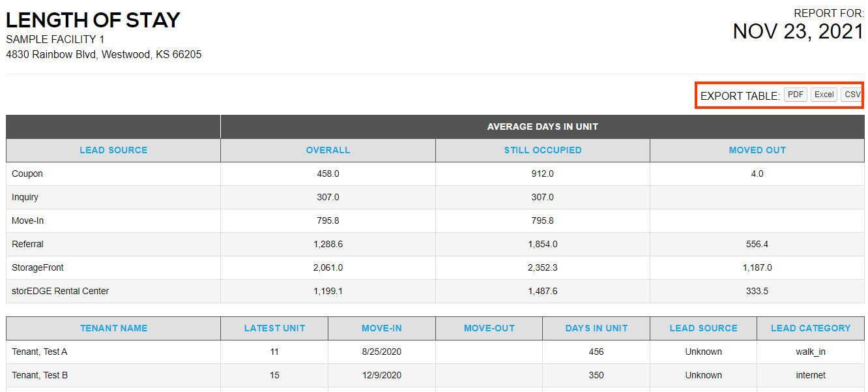The width and height of the screenshot is (868, 392).
Task: Click the 1,199.1 overall value
Action: 328,292
